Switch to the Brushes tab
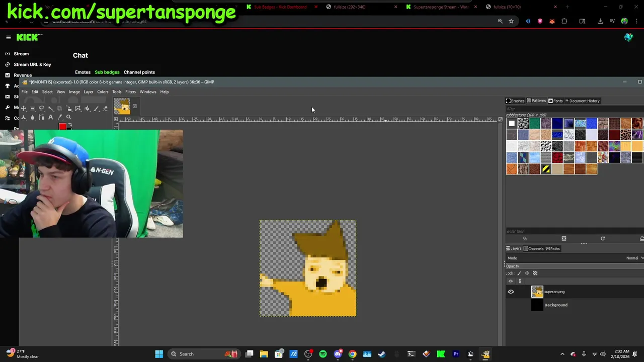Viewport: 644px width, 362px height. 515,101
